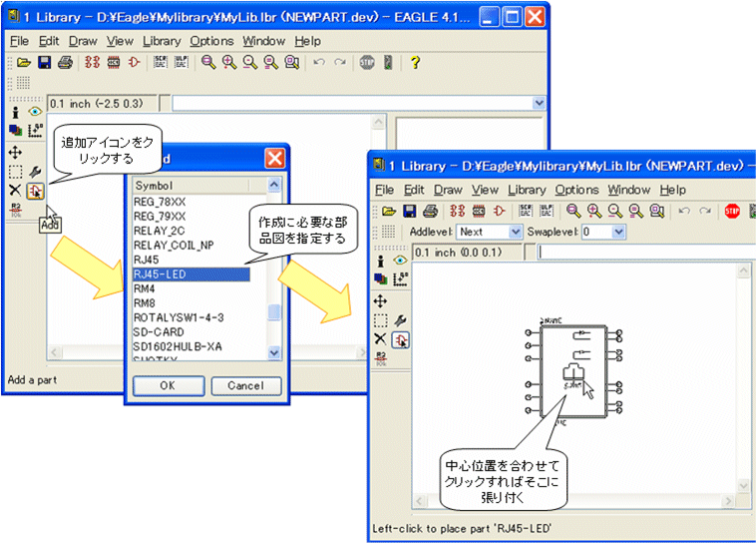Viewport: 756px width, 543px height.
Task: Open Help menu in right window
Action: pos(672,190)
